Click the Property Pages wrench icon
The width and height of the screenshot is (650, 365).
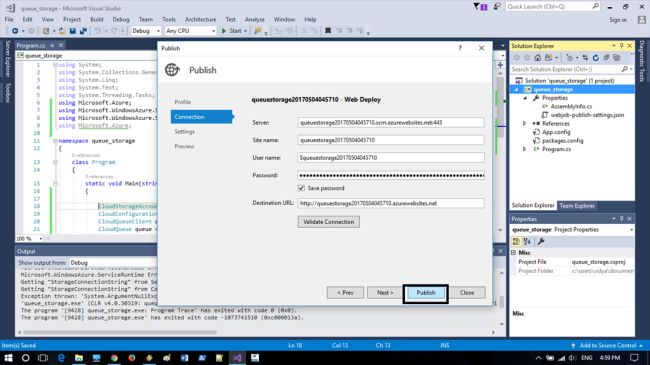[x=541, y=241]
